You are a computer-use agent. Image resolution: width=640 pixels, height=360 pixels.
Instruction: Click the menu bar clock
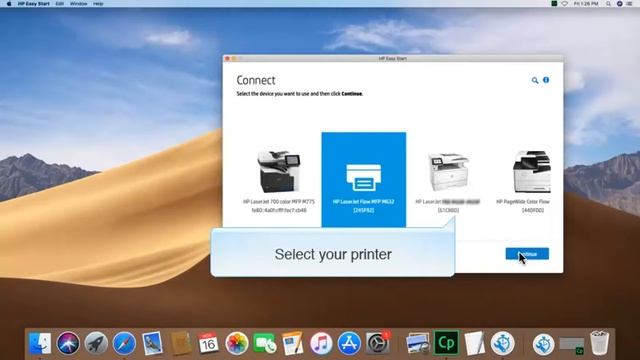tap(586, 4)
